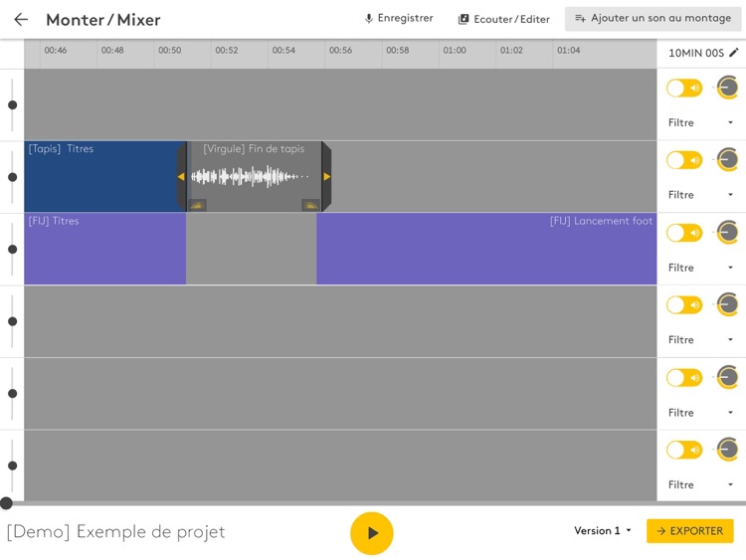The height and width of the screenshot is (560, 746).
Task: Click the volume knob of the Tapis Titres track
Action: 727,160
